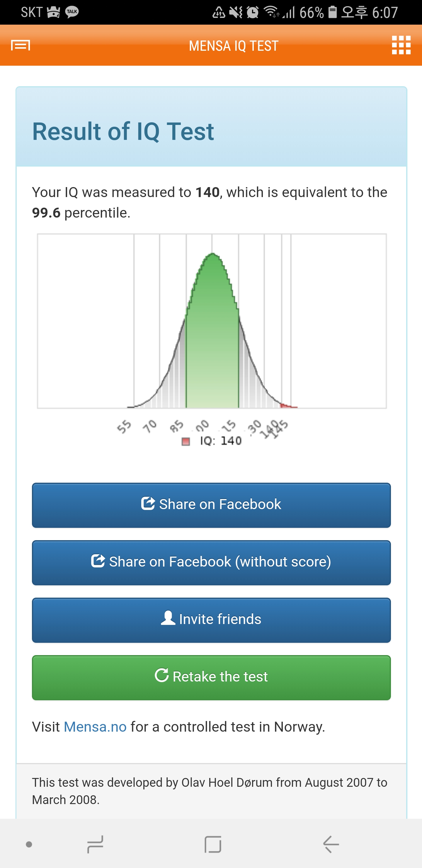The height and width of the screenshot is (868, 422).
Task: Tap the MENSA IQ TEST header title
Action: (233, 46)
